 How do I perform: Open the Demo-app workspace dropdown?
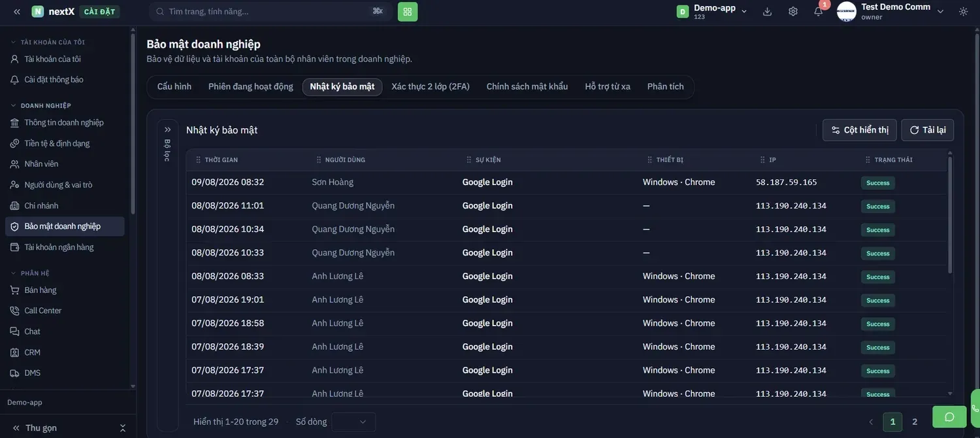[x=712, y=12]
